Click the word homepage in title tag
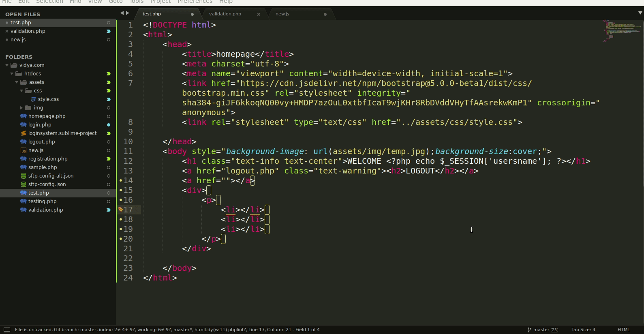 pos(235,54)
